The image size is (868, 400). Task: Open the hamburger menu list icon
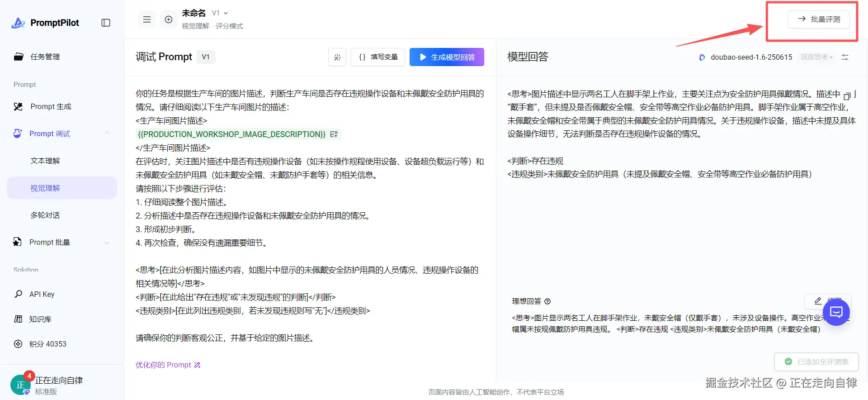coord(147,19)
